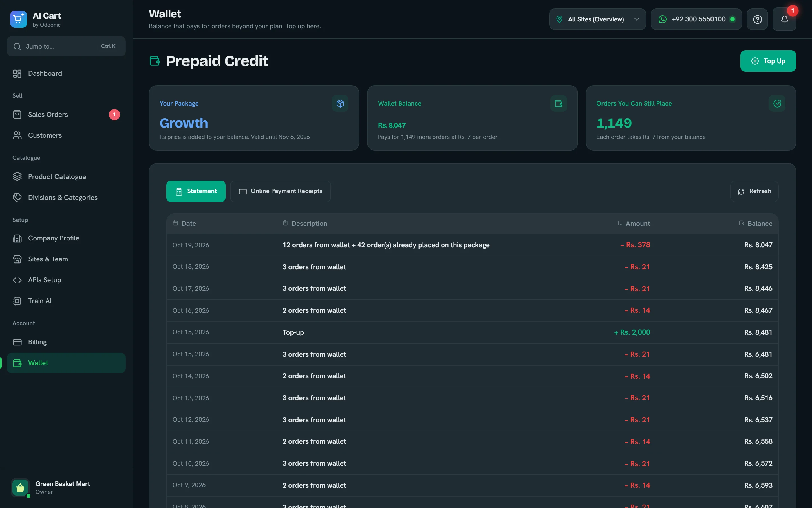812x508 pixels.
Task: Click the – Rs. 378 amount
Action: (x=635, y=245)
